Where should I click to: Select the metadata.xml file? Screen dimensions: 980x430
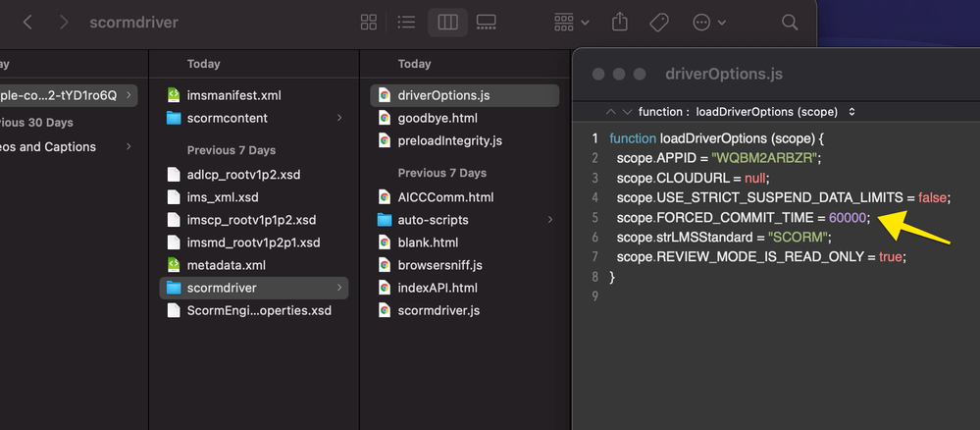(226, 265)
